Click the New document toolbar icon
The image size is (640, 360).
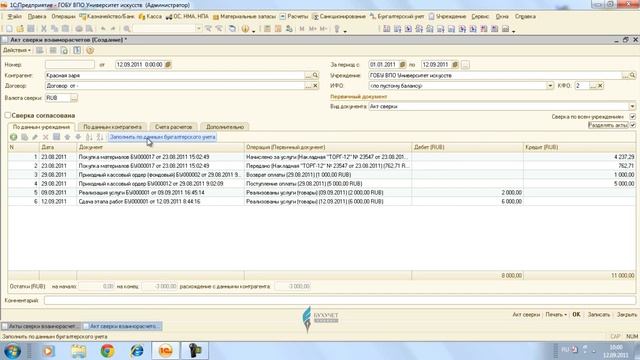[9, 29]
